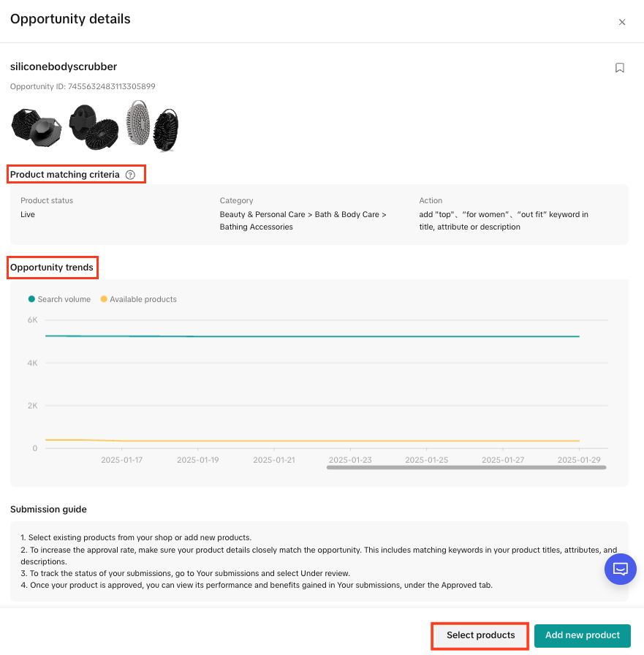Click the Opportunity trends section heading
The width and height of the screenshot is (644, 655).
52,268
